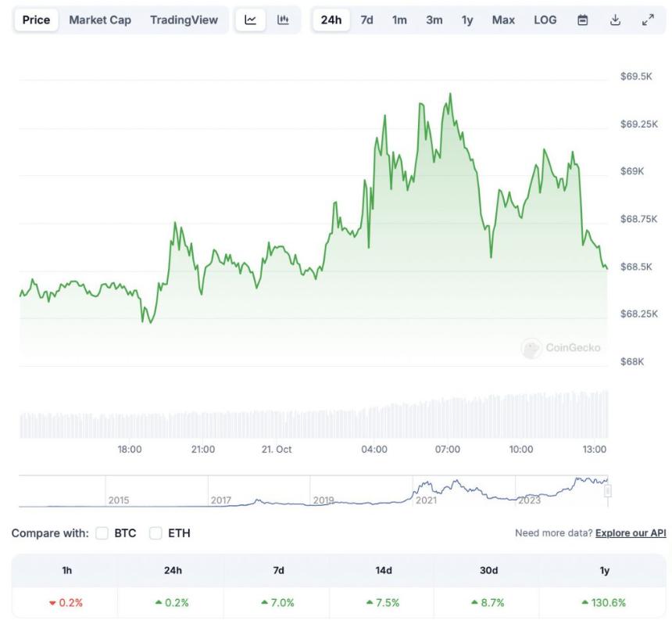The height and width of the screenshot is (624, 672).
Task: Choose the 3m time range
Action: coord(434,20)
